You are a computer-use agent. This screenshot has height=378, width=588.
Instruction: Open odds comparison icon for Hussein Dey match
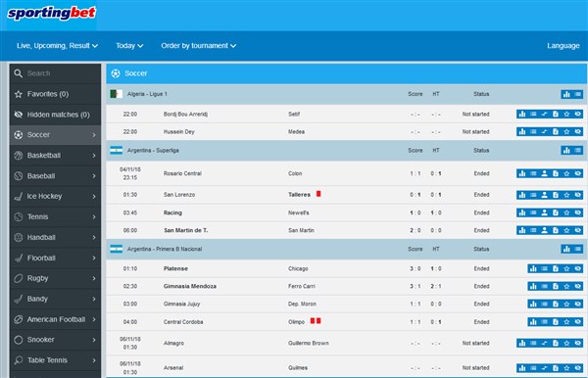(x=545, y=131)
